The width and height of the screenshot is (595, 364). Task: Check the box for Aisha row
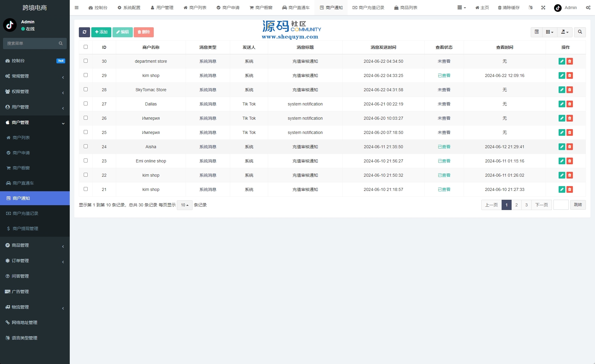pos(86,146)
